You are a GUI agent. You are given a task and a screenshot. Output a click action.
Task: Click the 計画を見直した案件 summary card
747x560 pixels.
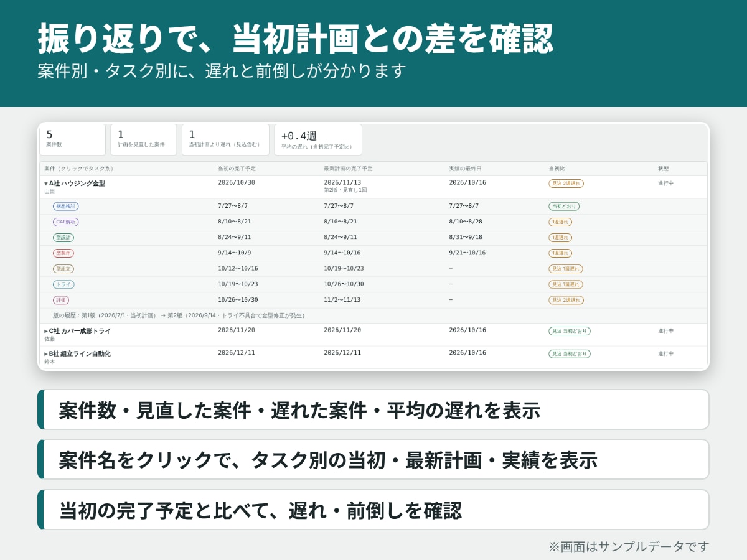point(144,139)
